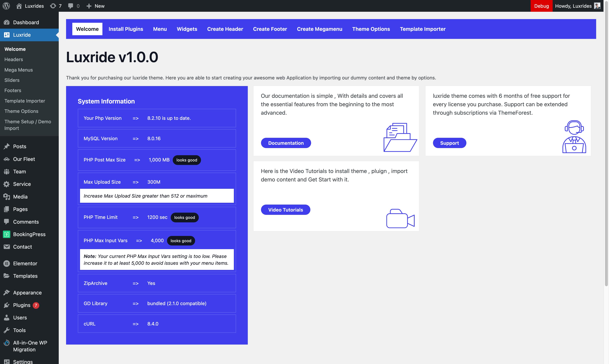Click the Dashboard gauge icon
609x364 pixels.
[x=7, y=22]
